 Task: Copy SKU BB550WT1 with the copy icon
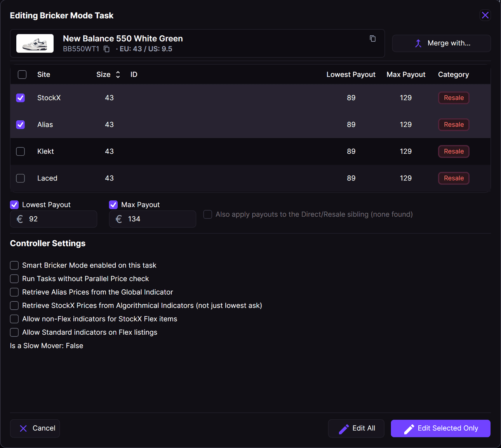tap(106, 49)
